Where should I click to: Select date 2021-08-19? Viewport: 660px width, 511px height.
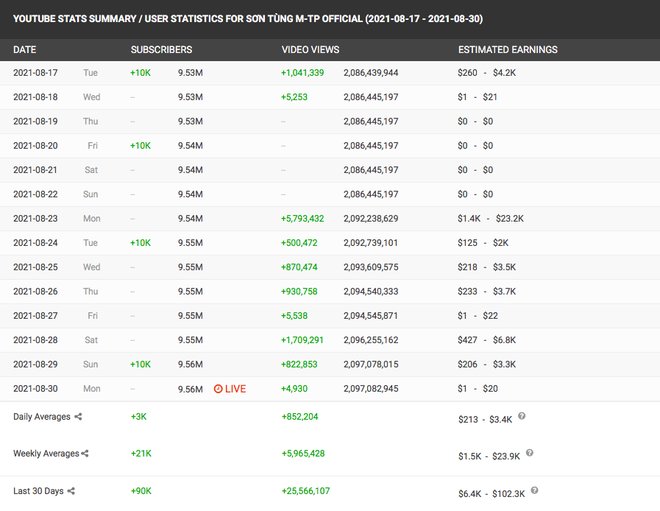pyautogui.click(x=35, y=121)
